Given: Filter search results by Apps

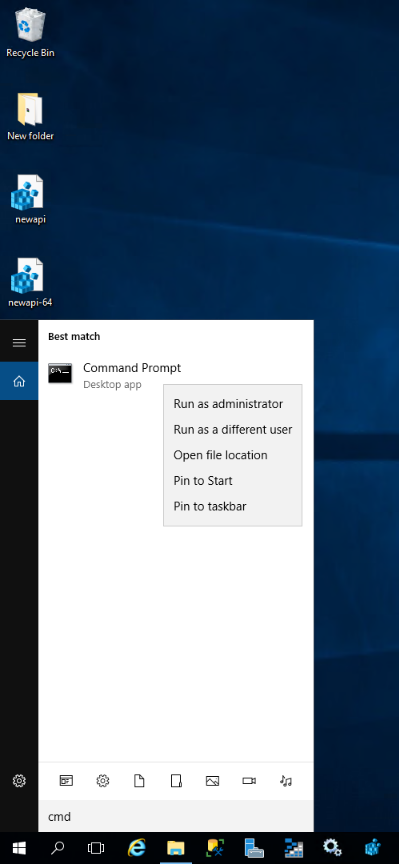Looking at the screenshot, I should coord(66,780).
